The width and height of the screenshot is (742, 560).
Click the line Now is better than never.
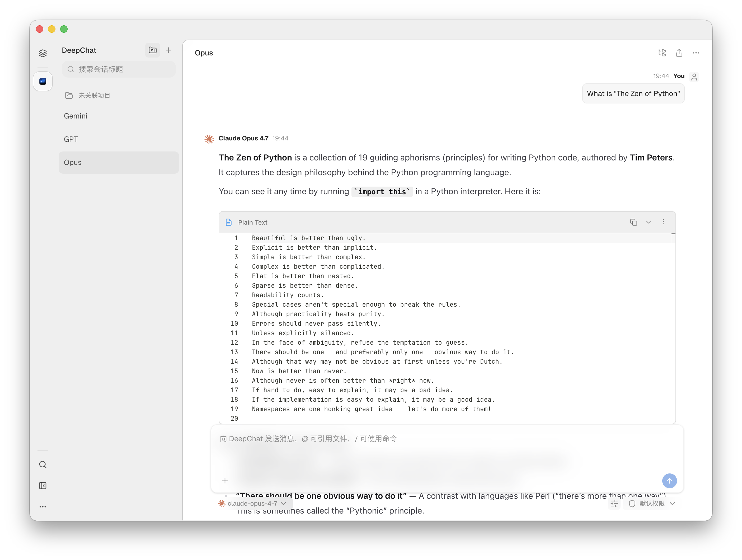click(299, 371)
